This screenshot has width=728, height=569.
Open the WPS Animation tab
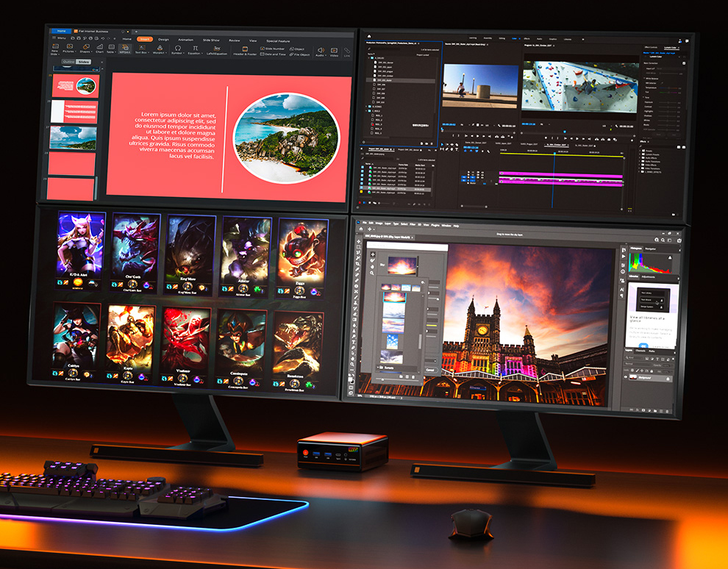(186, 40)
